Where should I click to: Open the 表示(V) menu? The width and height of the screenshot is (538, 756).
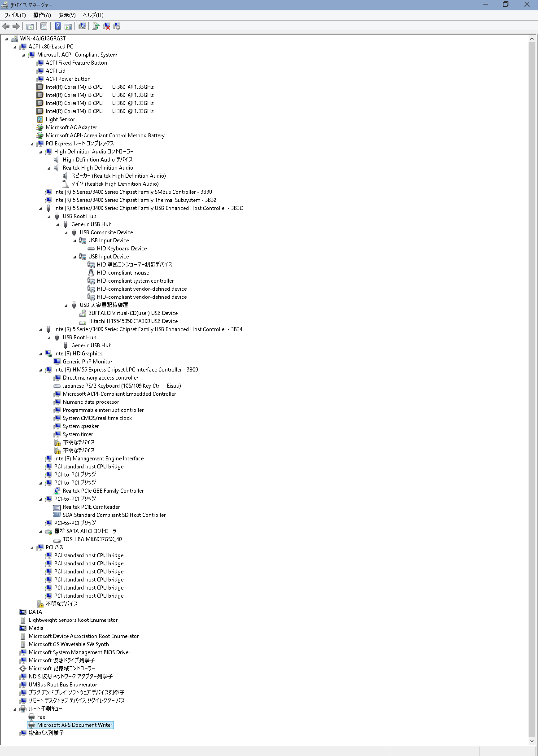tap(67, 15)
